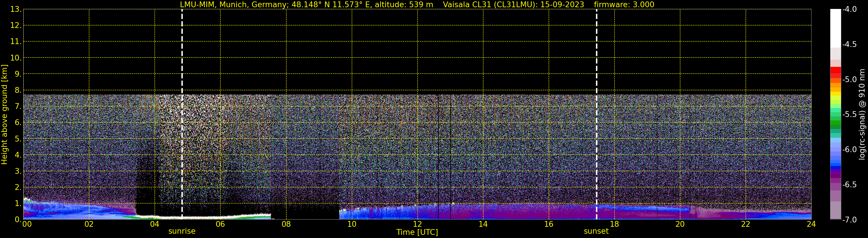
Task: Click the time axis tick label 04
Action: pyautogui.click(x=155, y=224)
